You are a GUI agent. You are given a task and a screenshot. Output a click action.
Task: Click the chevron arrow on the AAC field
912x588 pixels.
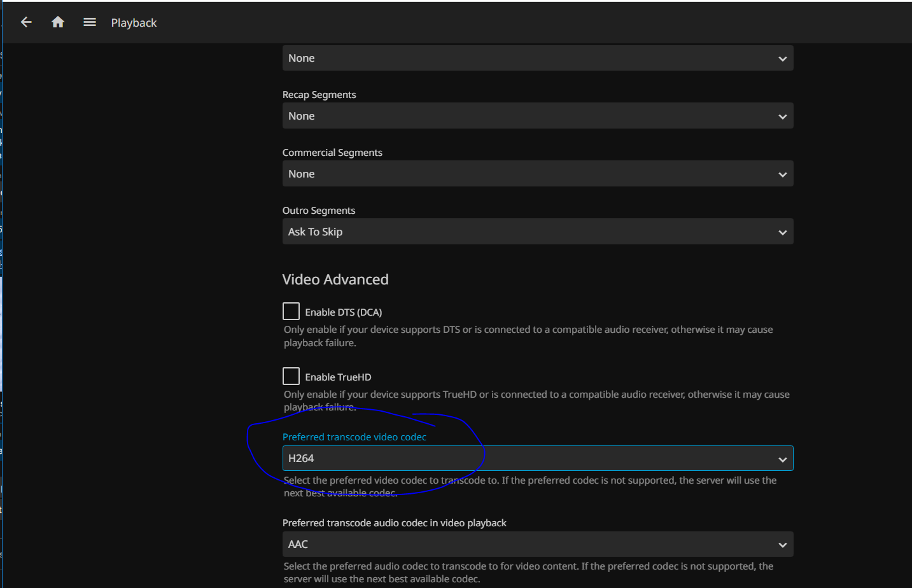pyautogui.click(x=782, y=545)
